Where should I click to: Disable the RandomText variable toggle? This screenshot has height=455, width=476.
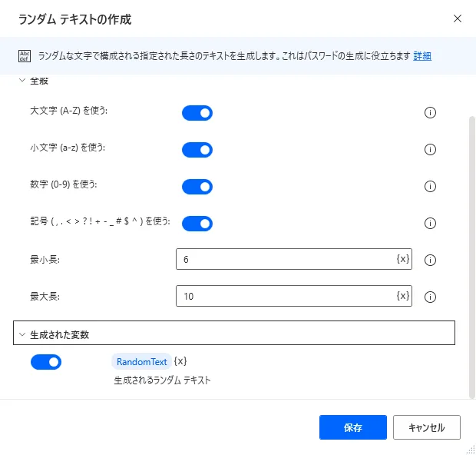click(46, 362)
